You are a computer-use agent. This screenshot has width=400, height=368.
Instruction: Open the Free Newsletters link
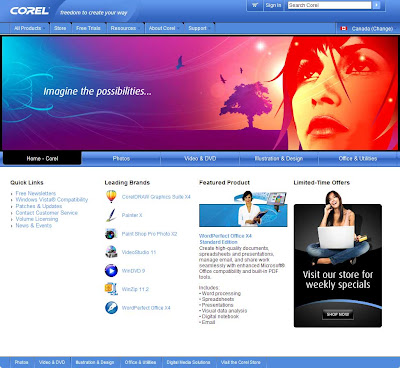(36, 193)
